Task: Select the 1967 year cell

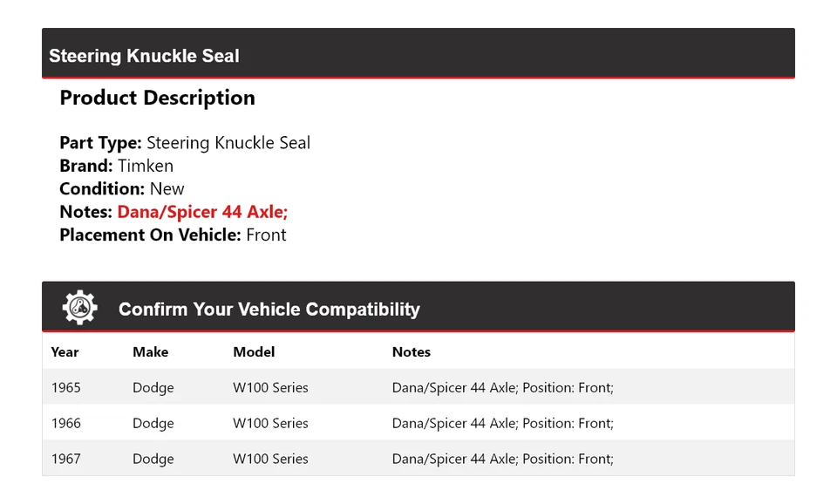Action: tap(65, 459)
